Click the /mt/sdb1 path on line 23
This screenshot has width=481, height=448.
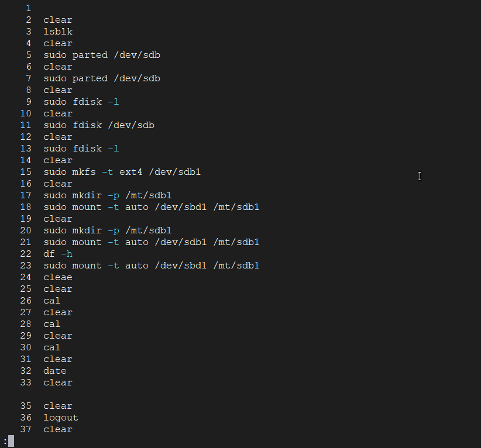(236, 266)
